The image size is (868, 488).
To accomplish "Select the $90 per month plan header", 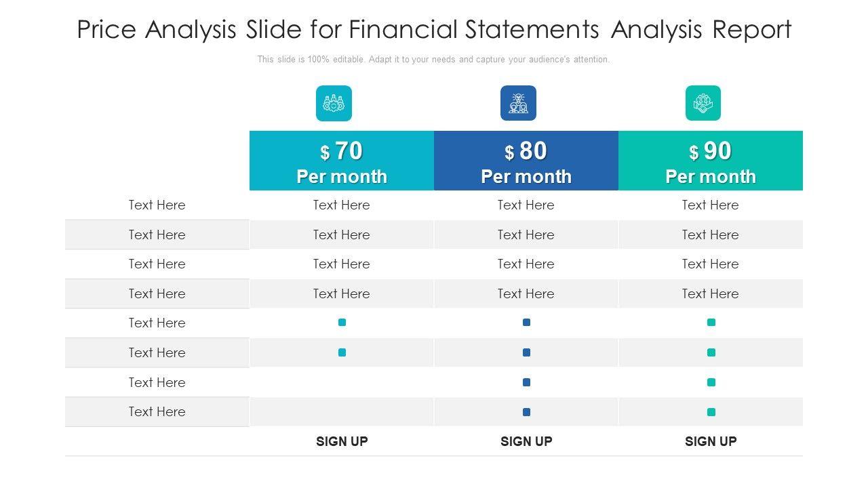I will click(x=711, y=161).
